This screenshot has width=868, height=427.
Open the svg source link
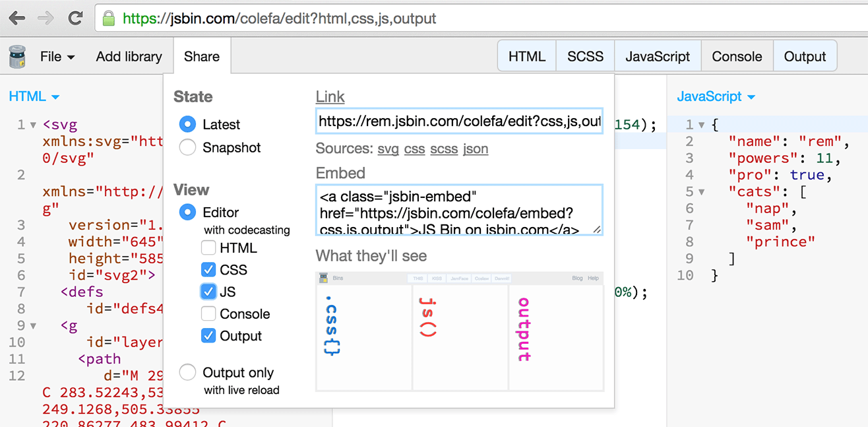(388, 149)
